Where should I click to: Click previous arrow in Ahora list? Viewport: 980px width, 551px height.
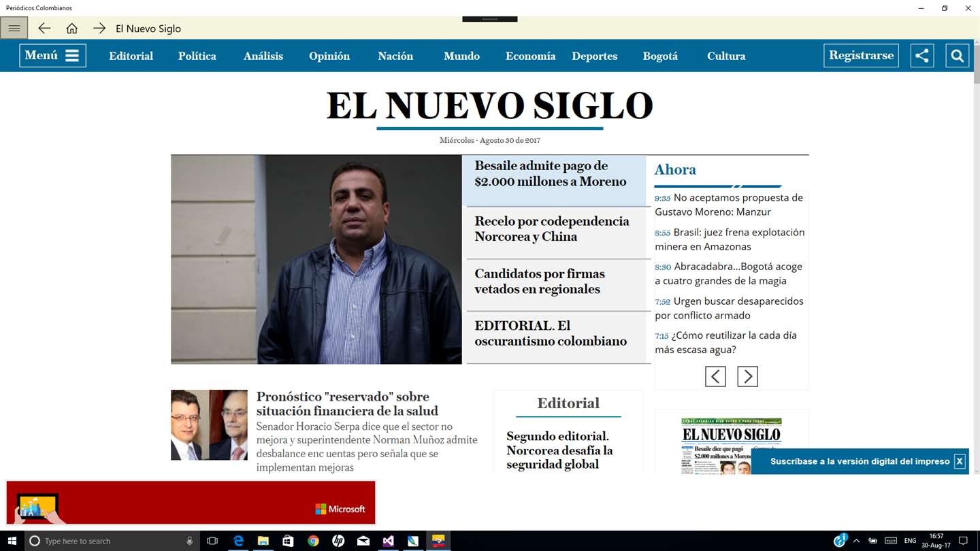click(715, 376)
